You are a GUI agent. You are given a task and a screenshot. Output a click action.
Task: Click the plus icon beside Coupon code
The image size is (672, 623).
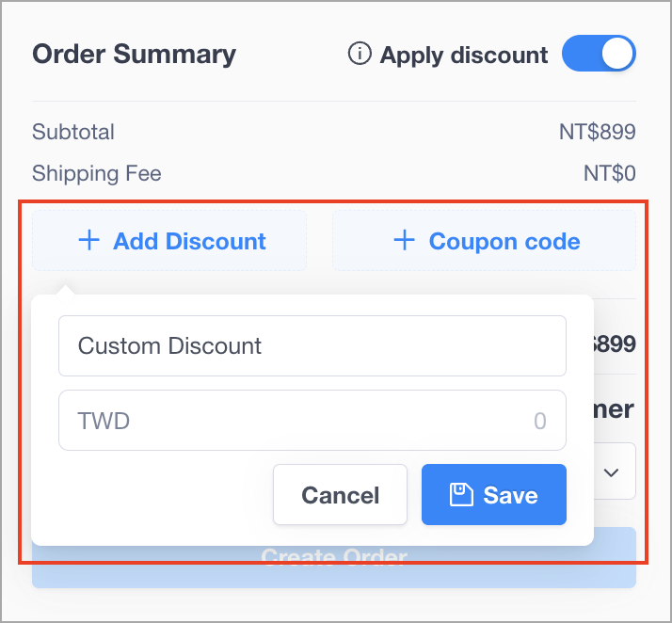404,240
